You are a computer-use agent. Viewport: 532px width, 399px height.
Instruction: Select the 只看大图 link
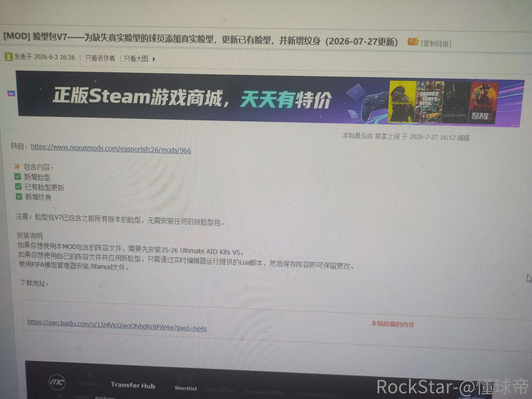coord(136,59)
